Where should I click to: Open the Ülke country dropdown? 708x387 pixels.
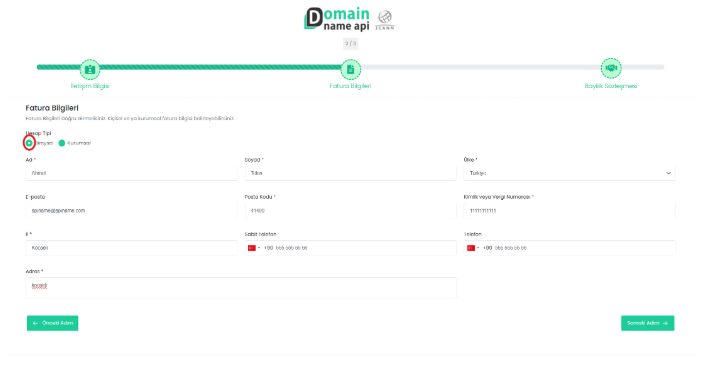tap(569, 173)
